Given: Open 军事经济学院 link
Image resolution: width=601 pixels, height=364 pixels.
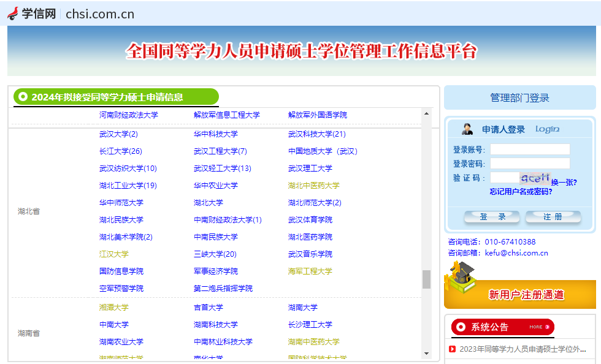Looking at the screenshot, I should coord(216,271).
